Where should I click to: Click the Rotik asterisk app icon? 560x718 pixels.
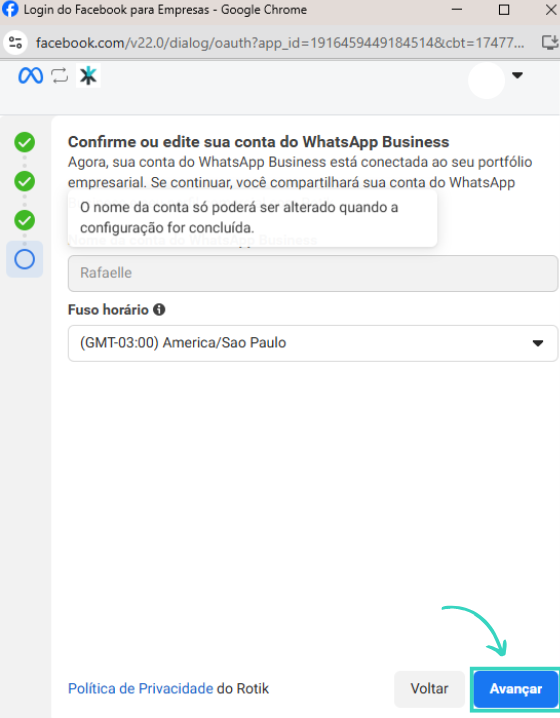[88, 76]
